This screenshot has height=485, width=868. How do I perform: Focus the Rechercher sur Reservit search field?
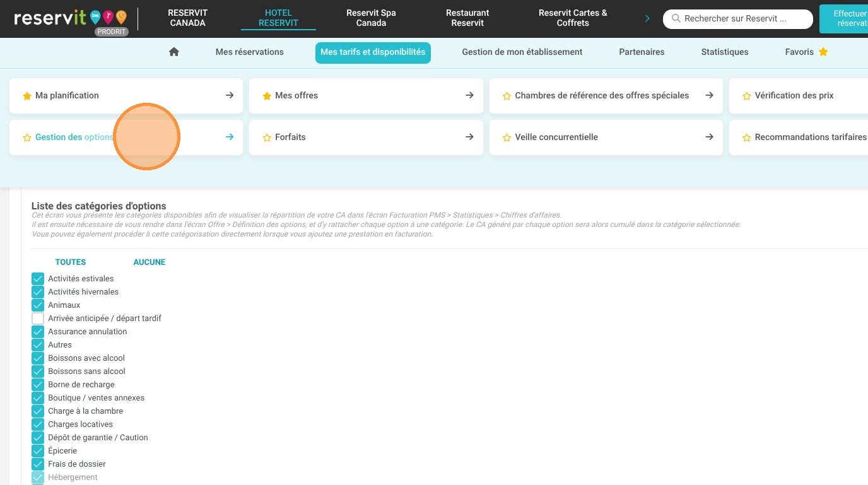coord(738,19)
